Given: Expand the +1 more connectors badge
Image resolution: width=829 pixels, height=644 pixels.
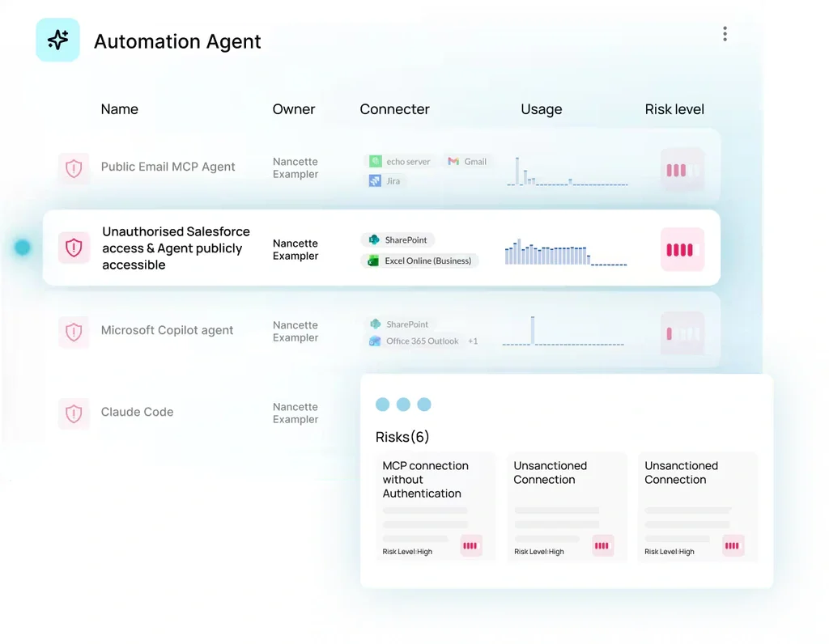Looking at the screenshot, I should click(473, 341).
